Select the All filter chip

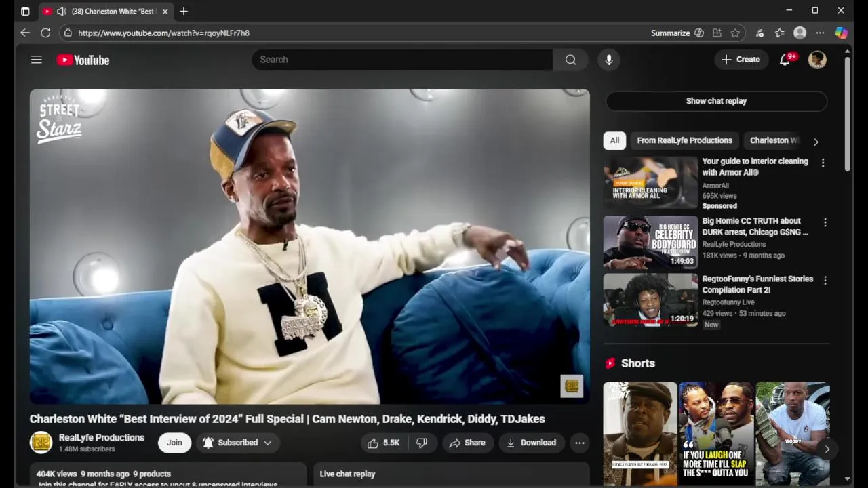614,140
